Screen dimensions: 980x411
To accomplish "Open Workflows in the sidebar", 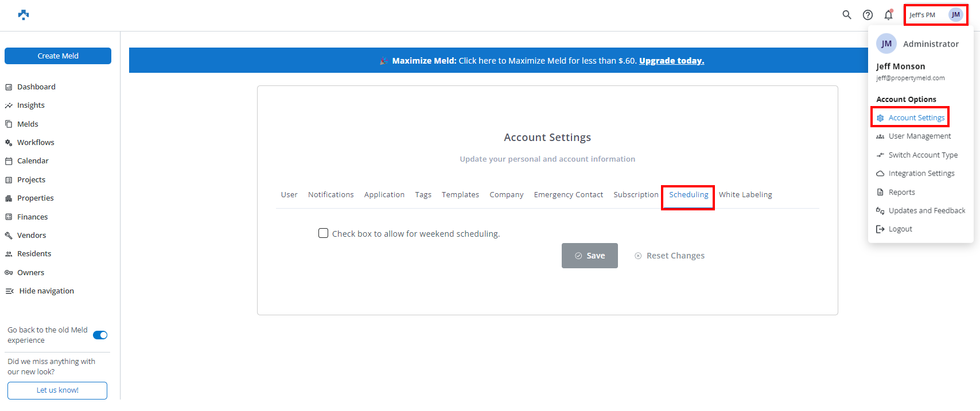I will (x=36, y=143).
